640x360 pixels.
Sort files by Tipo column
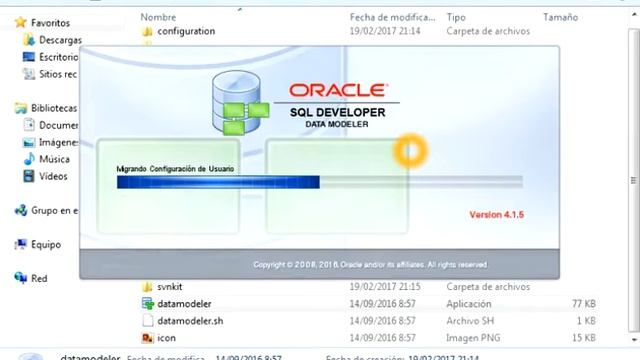pos(456,17)
